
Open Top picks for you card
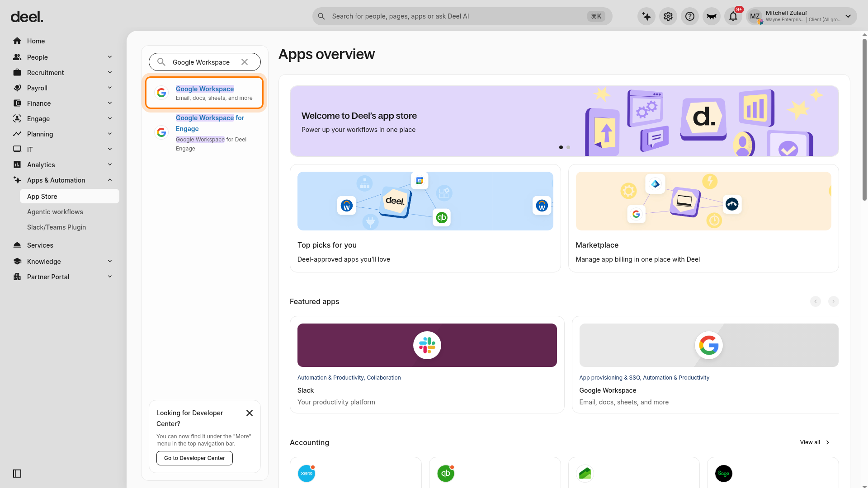pos(425,218)
